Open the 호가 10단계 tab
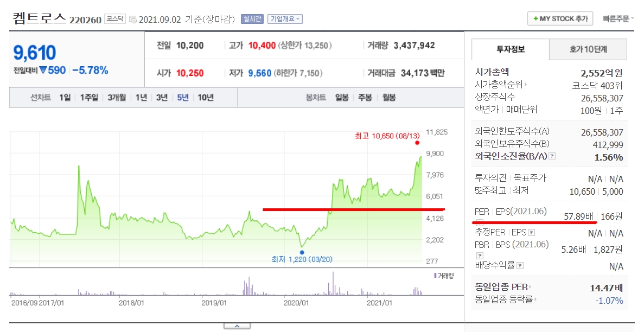 coord(588,49)
